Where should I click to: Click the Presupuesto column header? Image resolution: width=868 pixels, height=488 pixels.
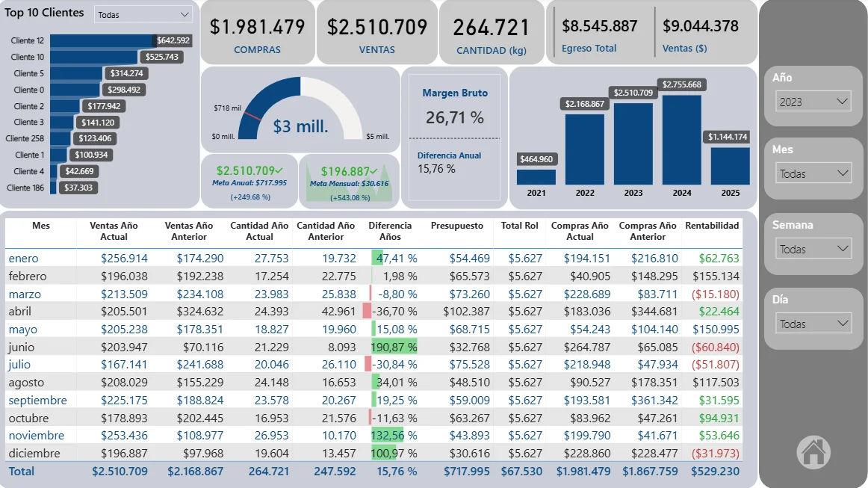(x=456, y=226)
